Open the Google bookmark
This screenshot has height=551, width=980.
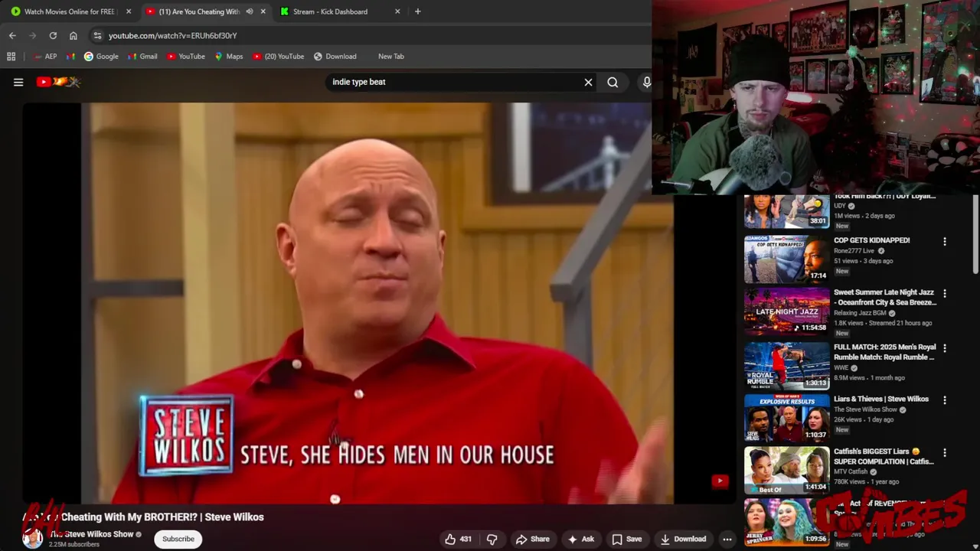pos(101,56)
